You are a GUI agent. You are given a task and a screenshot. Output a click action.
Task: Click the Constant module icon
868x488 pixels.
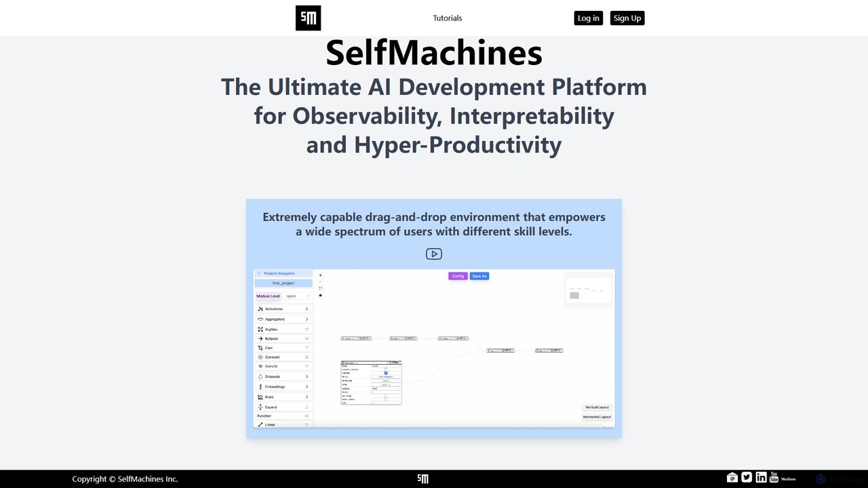point(260,357)
